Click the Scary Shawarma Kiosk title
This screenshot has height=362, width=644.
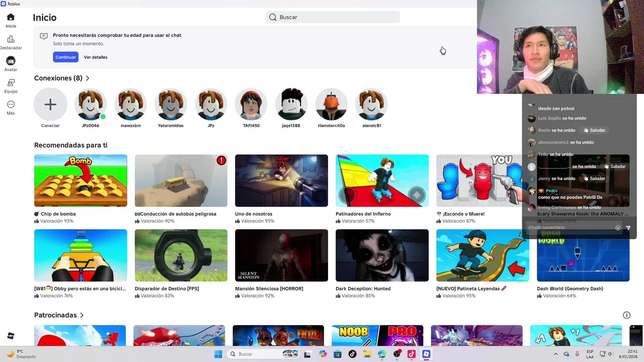[x=583, y=214]
